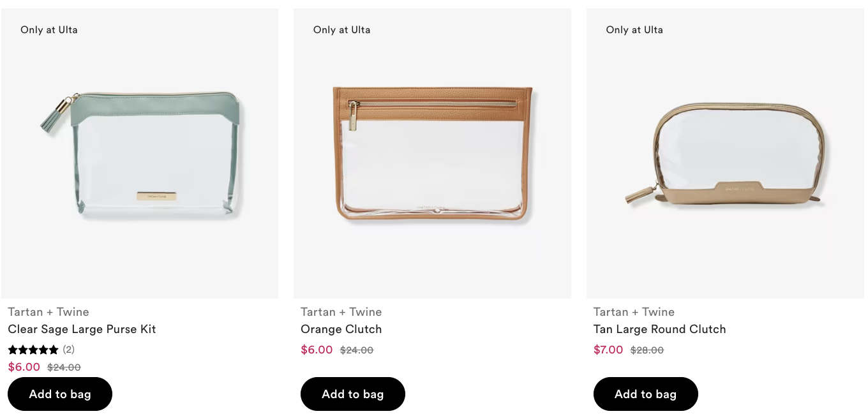Click the $6.00 sale price of Clear Sage Kit

tap(24, 367)
